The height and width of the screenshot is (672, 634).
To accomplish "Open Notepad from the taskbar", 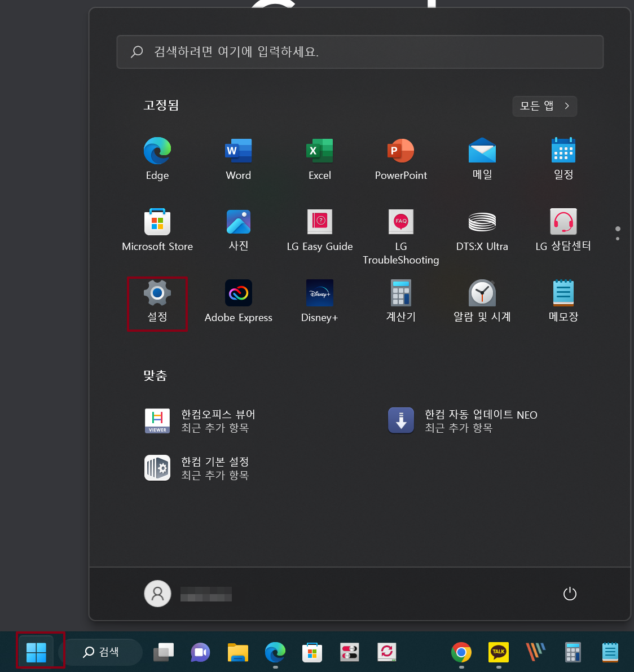I will (610, 652).
